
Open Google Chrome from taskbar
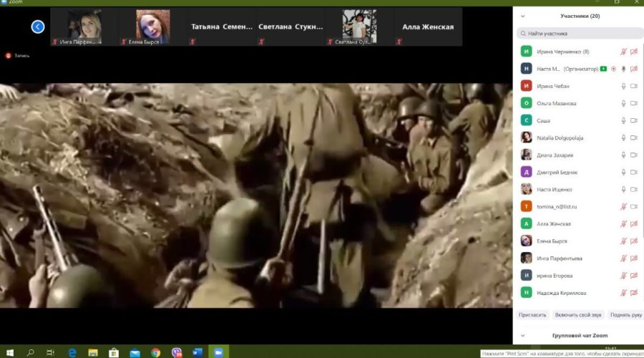click(x=156, y=353)
